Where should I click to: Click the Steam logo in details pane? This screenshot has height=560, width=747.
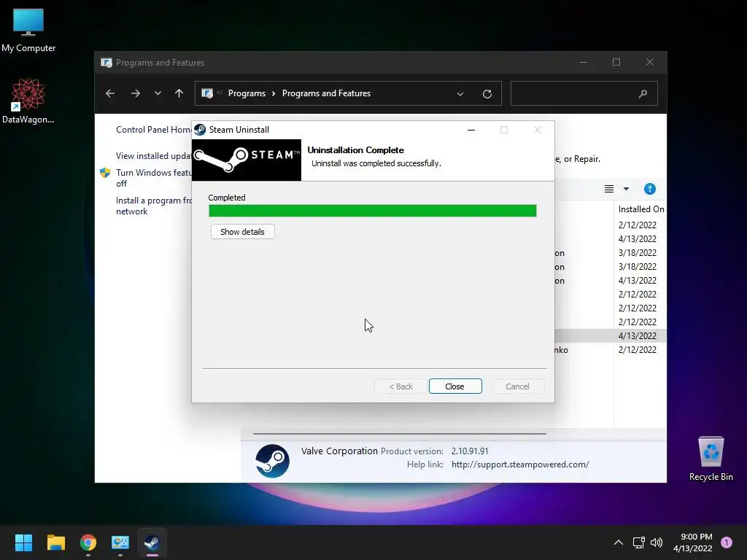pyautogui.click(x=273, y=461)
